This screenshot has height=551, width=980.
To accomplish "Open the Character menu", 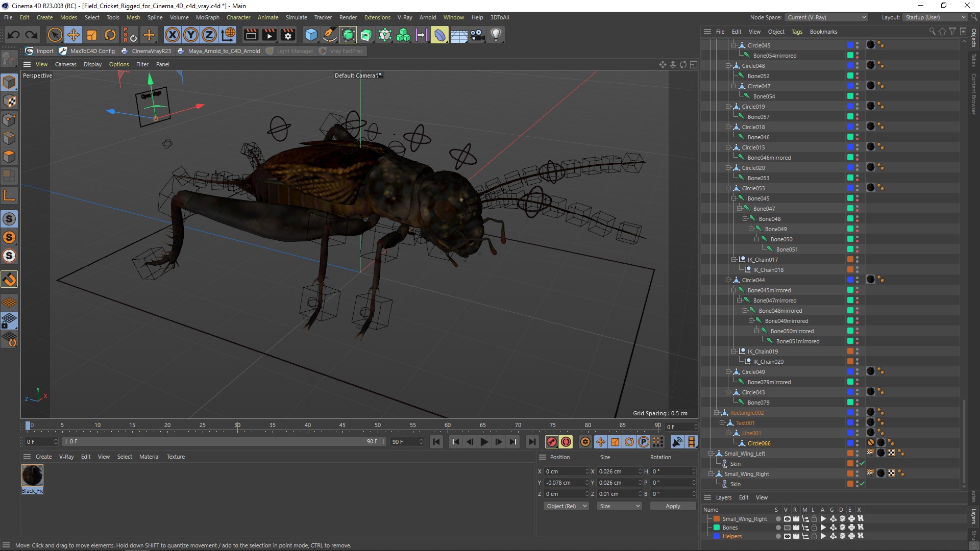I will (238, 17).
